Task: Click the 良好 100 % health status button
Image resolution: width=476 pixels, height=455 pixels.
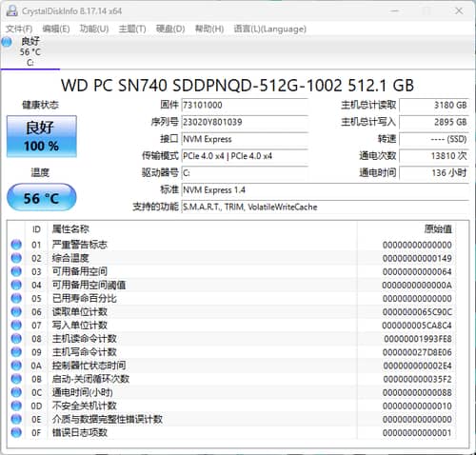Action: (x=42, y=136)
